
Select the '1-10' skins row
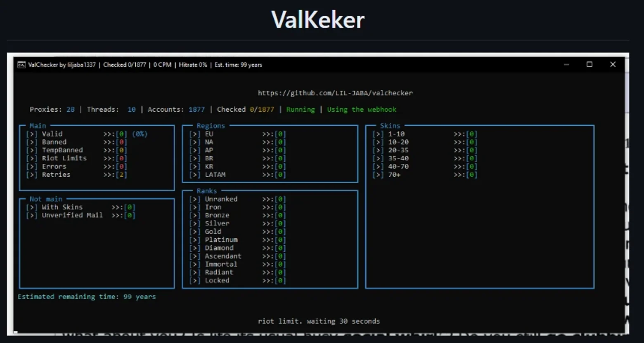(425, 134)
